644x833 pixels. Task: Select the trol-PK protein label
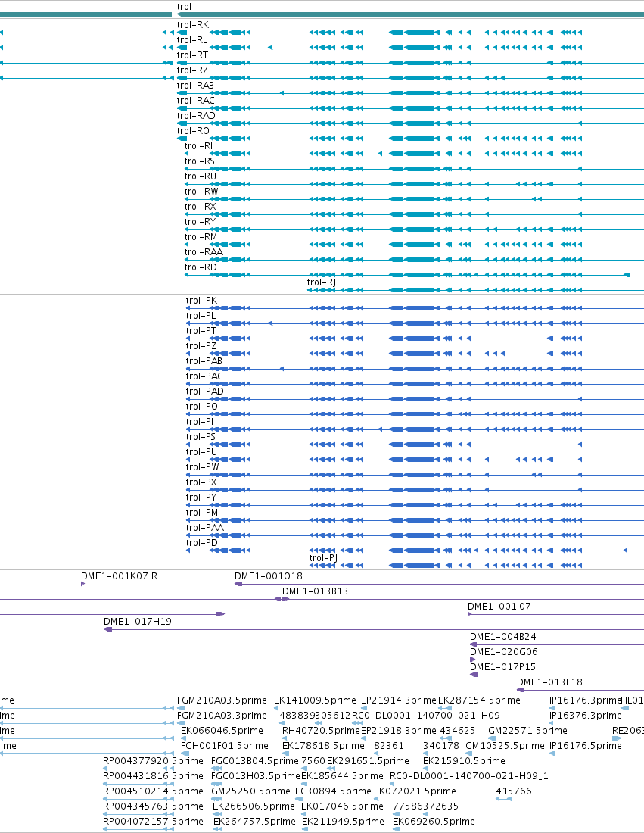point(202,301)
